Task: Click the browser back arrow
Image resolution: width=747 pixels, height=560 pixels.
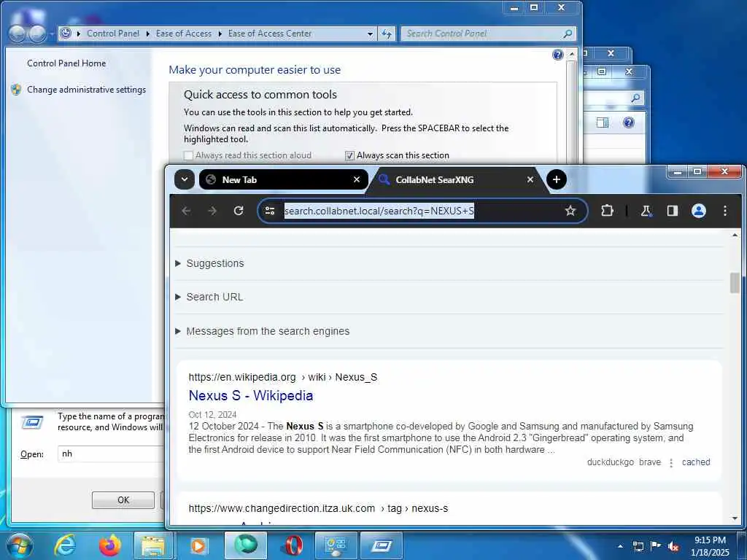Action: point(186,211)
